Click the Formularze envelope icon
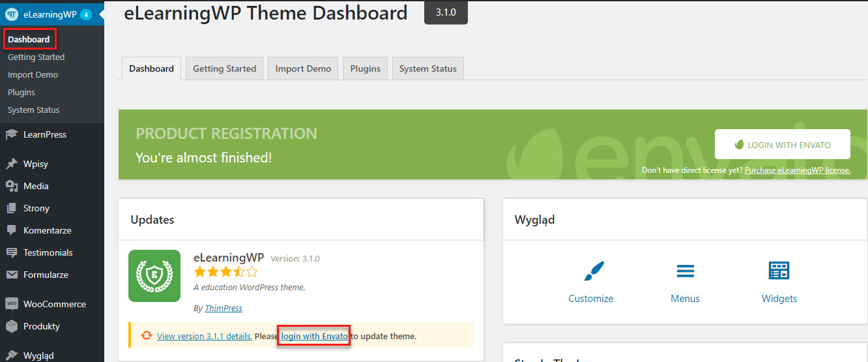Viewport: 868px width, 362px height. [x=12, y=275]
